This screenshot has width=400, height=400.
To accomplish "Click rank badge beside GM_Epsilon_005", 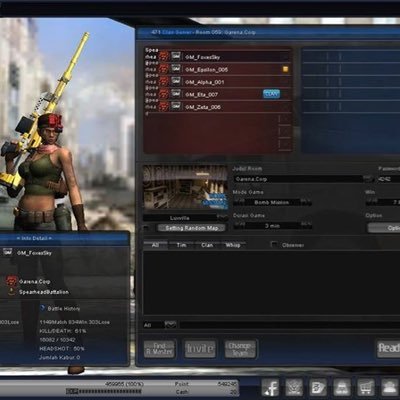I will [x=176, y=69].
